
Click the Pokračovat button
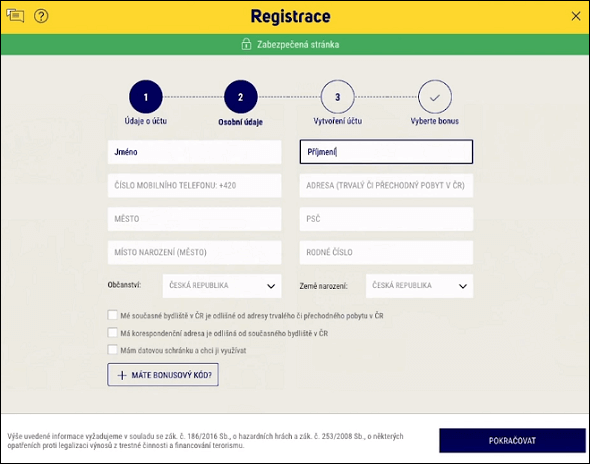(512, 441)
